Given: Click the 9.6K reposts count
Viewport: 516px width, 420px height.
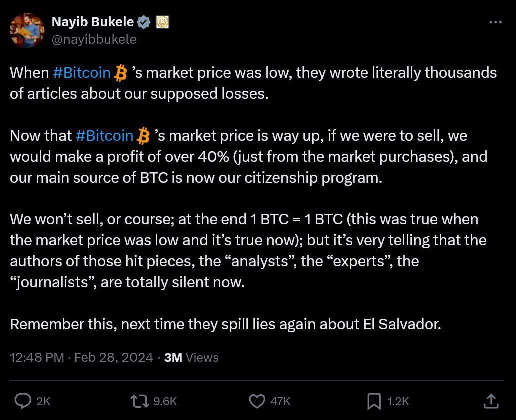Looking at the screenshot, I should point(165,401).
